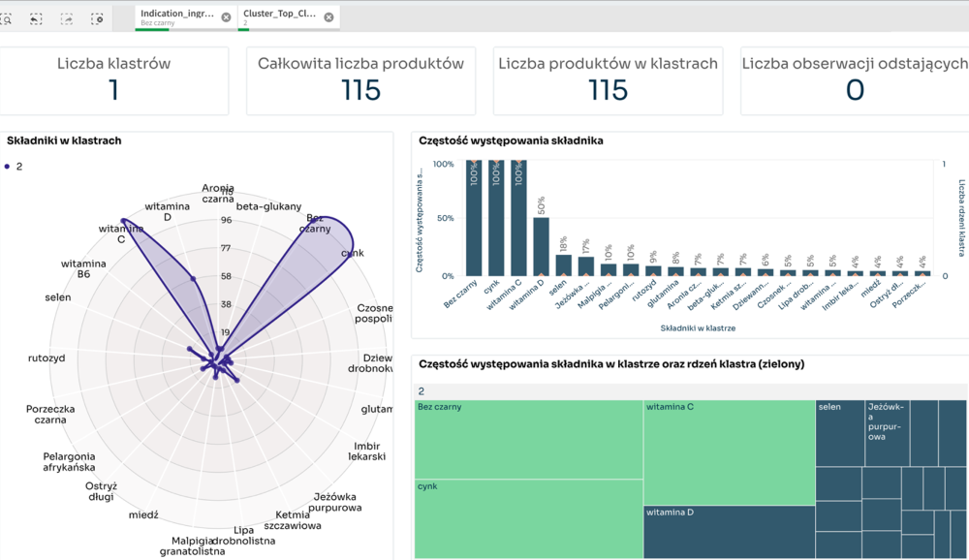Screen dimensions: 969x560
Task: Toggle legend entry 2 in the radar chart
Action: (14, 167)
